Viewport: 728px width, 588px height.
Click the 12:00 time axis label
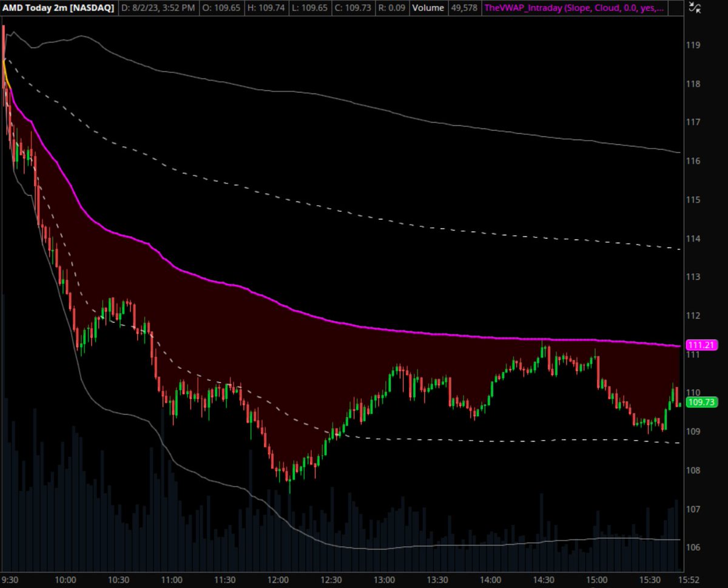pyautogui.click(x=278, y=580)
